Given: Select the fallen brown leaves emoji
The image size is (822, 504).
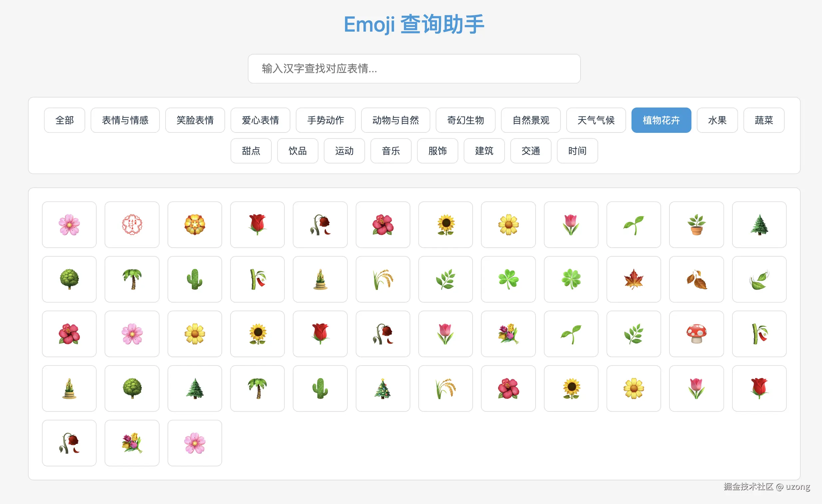Looking at the screenshot, I should pyautogui.click(x=696, y=279).
